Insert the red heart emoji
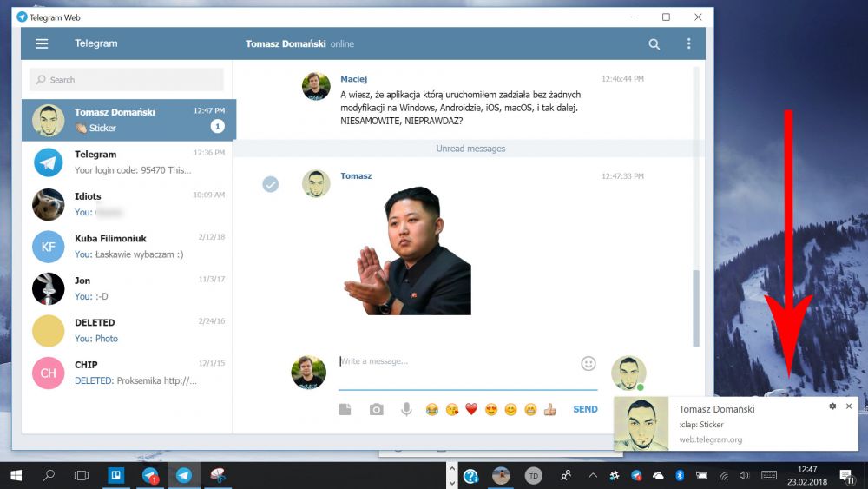Viewport: 868px width, 489px height. coord(471,409)
